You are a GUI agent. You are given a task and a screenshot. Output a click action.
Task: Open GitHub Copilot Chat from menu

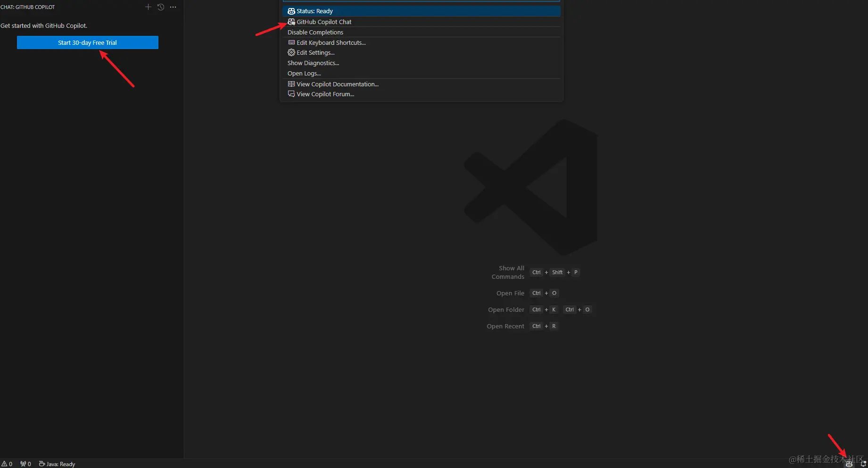point(422,22)
